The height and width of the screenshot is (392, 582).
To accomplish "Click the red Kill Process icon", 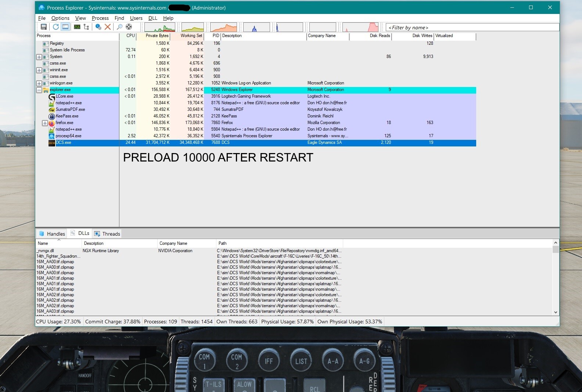I will [x=108, y=27].
